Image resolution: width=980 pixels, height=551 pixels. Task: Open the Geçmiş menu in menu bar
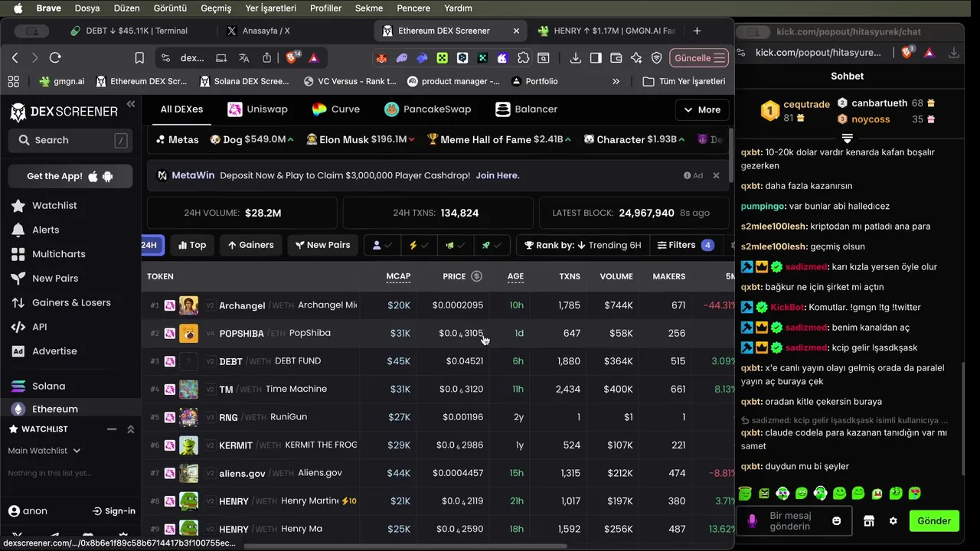[216, 8]
